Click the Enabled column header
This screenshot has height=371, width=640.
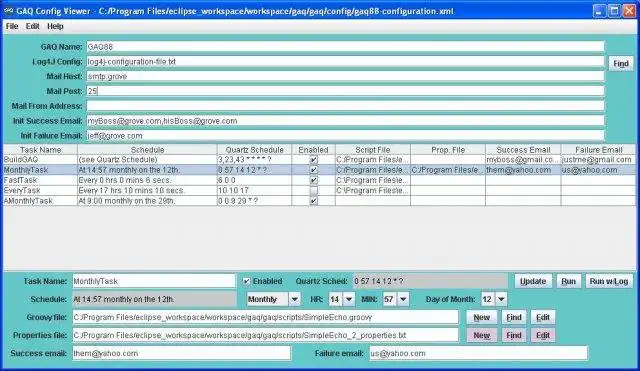pyautogui.click(x=313, y=150)
